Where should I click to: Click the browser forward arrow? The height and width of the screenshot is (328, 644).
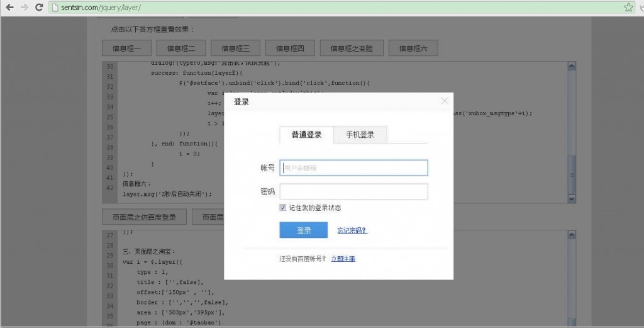24,8
